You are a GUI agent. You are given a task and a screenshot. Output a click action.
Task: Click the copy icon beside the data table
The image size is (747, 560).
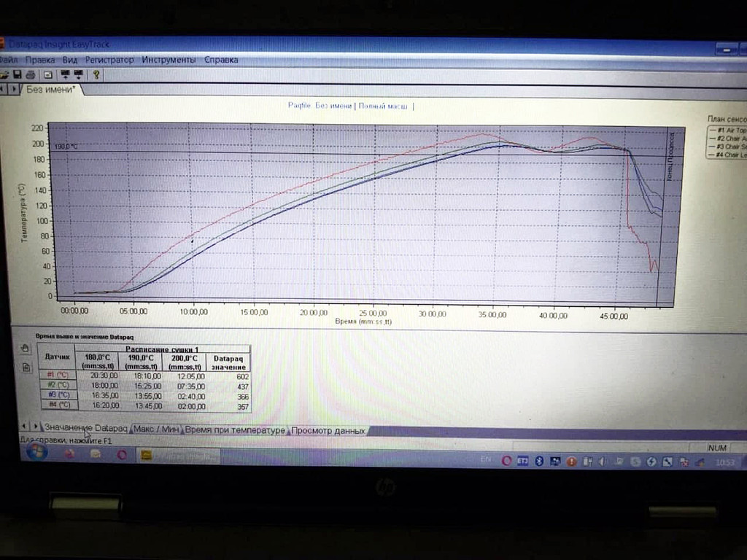[26, 367]
